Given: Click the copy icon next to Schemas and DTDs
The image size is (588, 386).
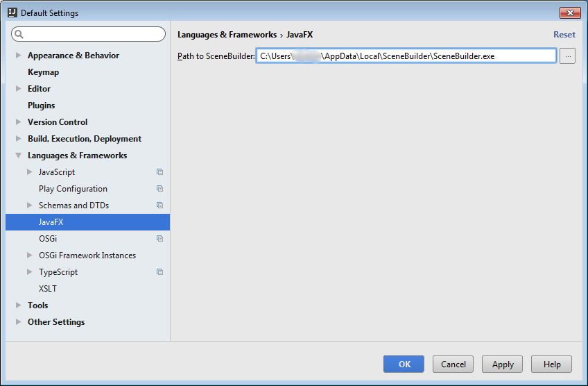Looking at the screenshot, I should tap(159, 205).
